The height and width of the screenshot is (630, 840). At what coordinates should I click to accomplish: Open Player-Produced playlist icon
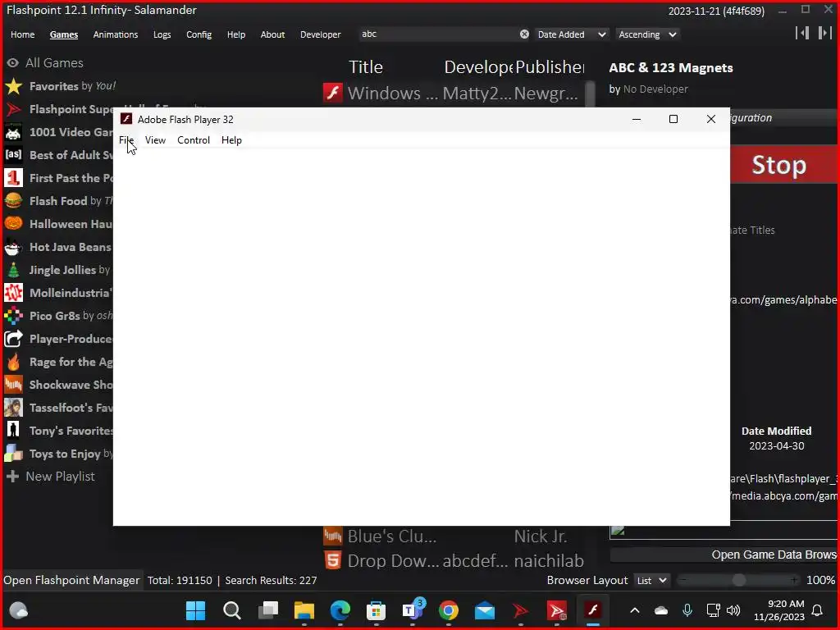click(x=13, y=339)
